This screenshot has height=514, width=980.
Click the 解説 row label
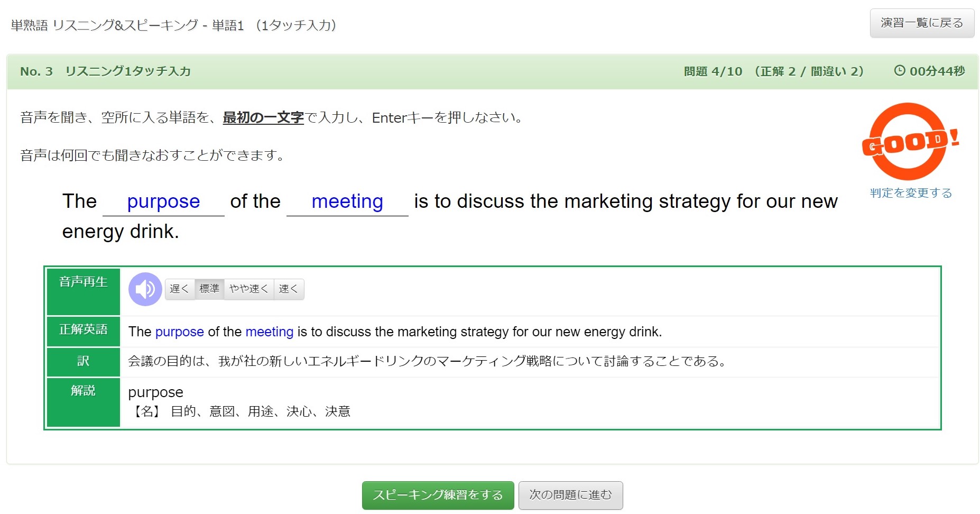(x=84, y=402)
